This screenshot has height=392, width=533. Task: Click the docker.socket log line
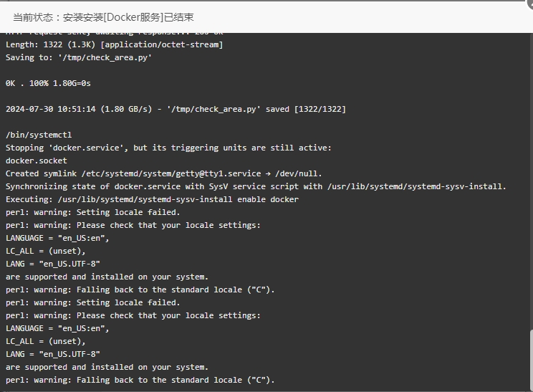(x=37, y=161)
